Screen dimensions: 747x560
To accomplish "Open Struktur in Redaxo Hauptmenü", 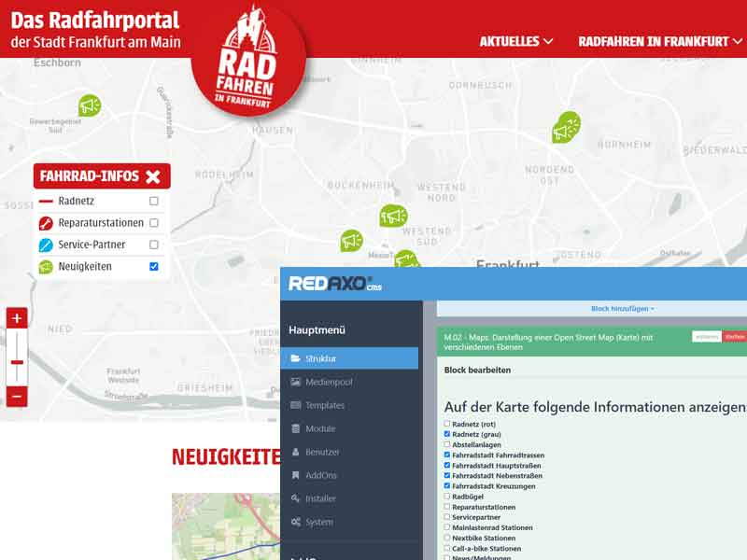I will [349, 358].
